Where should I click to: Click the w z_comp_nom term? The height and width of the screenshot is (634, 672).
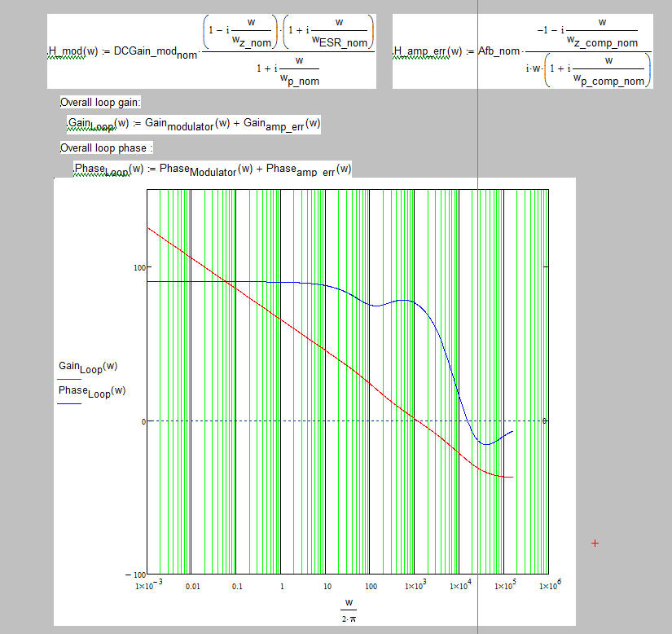tap(602, 42)
